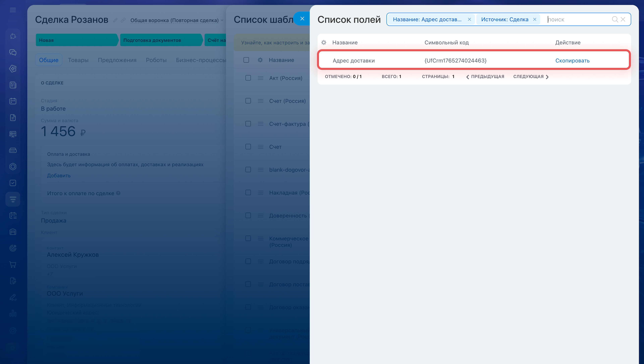Screen dimensions: 644x364
Task: Toggle the select-all checkbox in the templates list
Action: tap(246, 60)
